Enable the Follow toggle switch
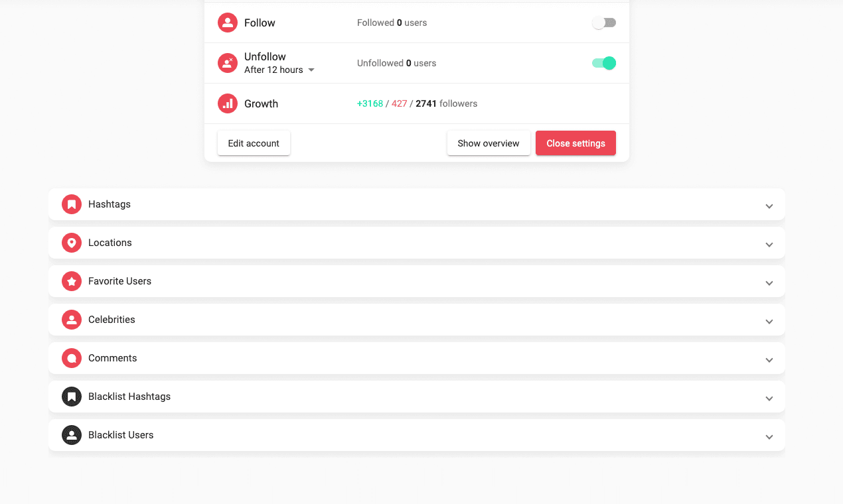 (604, 23)
